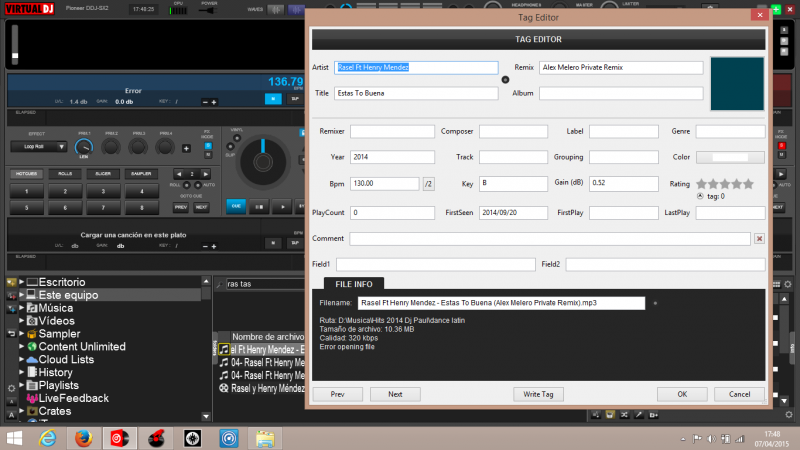
Task: Toggle the M FX mode button
Action: pyautogui.click(x=208, y=154)
